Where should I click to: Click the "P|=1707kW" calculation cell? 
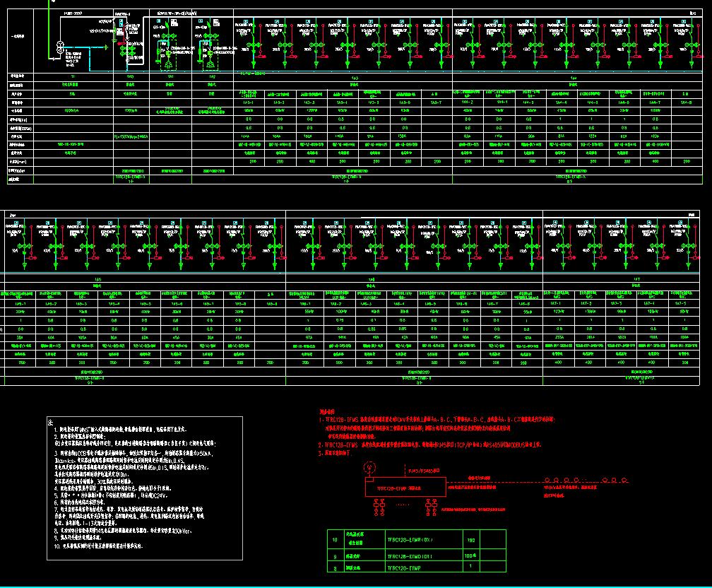click(x=131, y=136)
